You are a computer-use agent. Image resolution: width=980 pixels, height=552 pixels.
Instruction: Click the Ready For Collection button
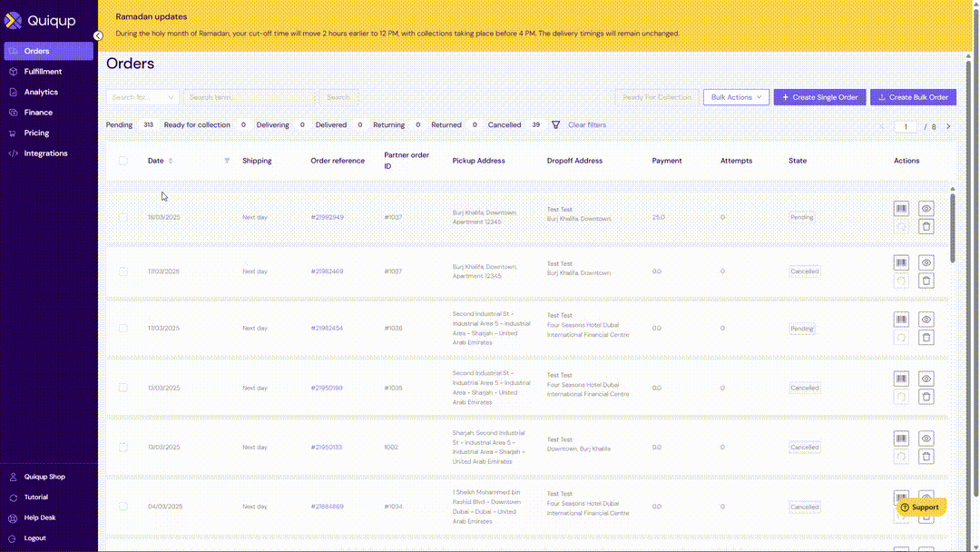657,97
